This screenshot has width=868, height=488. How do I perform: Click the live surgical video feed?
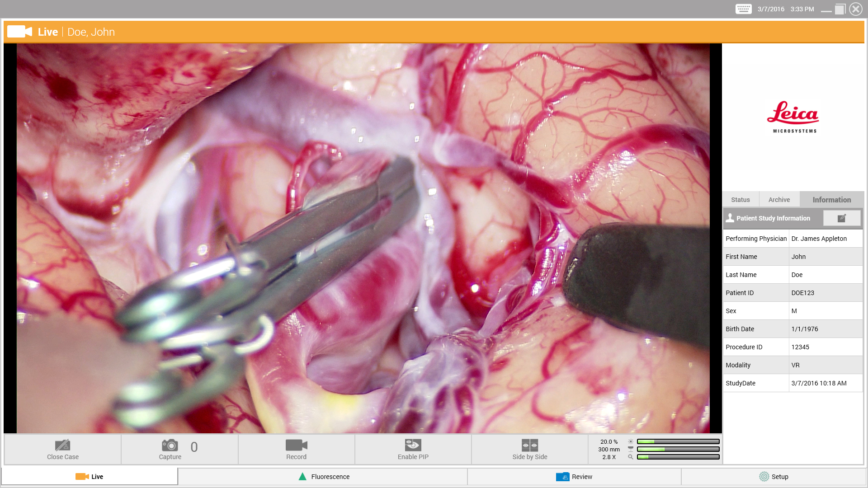(x=363, y=238)
